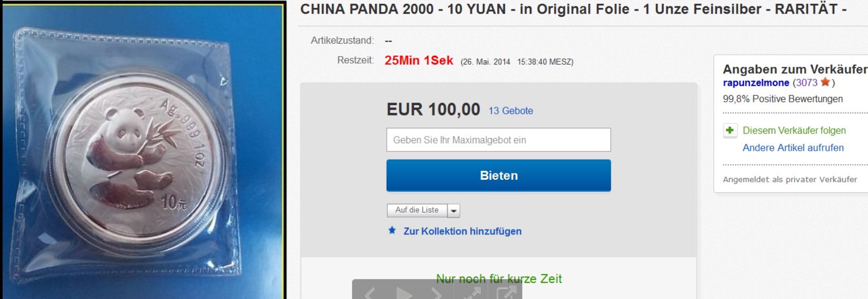Click the Nur noch für kurze Zeit text
The image size is (868, 299).
(499, 279)
